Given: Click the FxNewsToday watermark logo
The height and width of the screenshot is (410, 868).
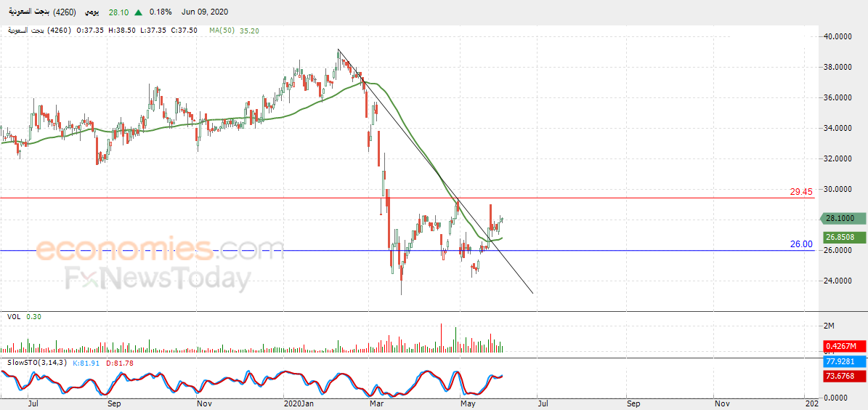Looking at the screenshot, I should (x=157, y=278).
